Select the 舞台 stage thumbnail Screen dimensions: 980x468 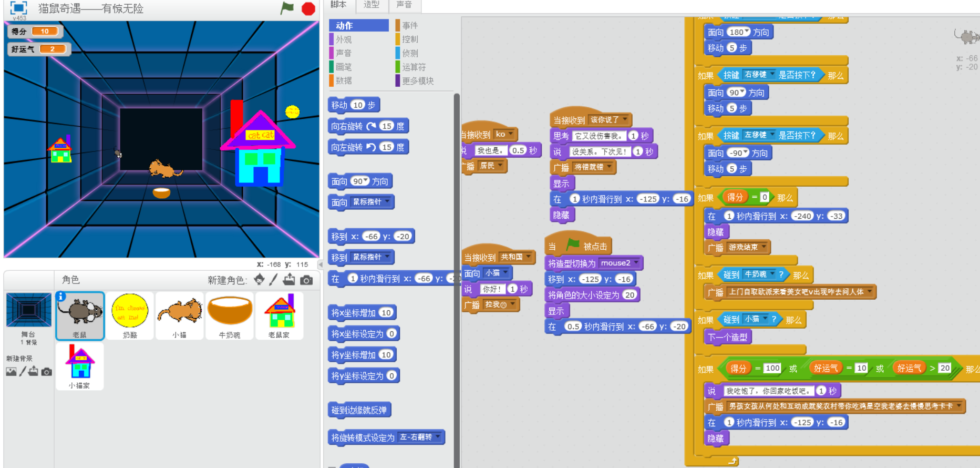(x=28, y=316)
